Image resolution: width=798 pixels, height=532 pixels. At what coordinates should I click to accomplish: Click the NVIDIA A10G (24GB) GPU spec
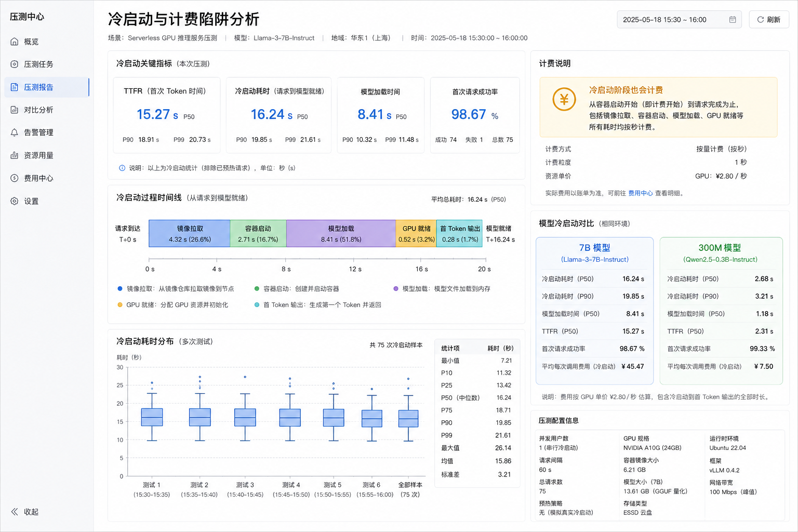(652, 448)
